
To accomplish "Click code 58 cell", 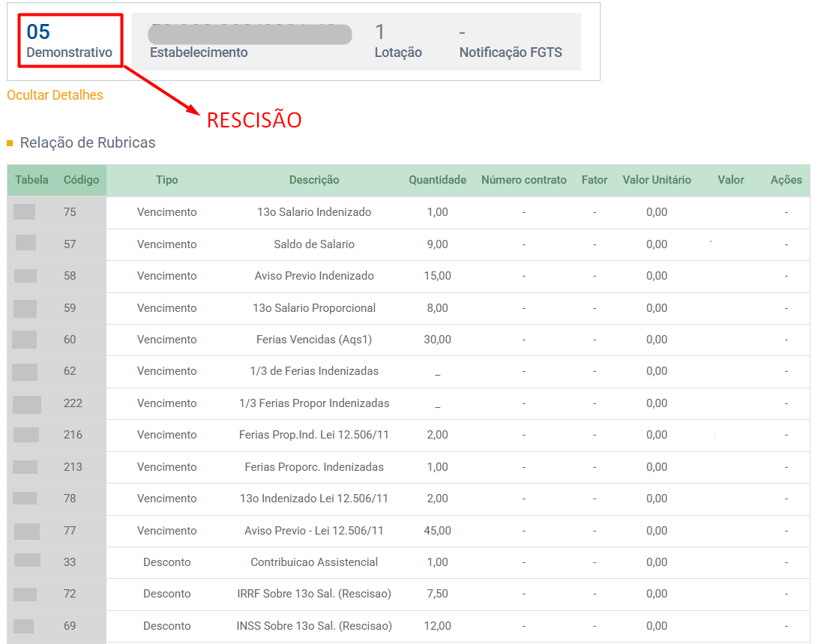I will pyautogui.click(x=70, y=276).
